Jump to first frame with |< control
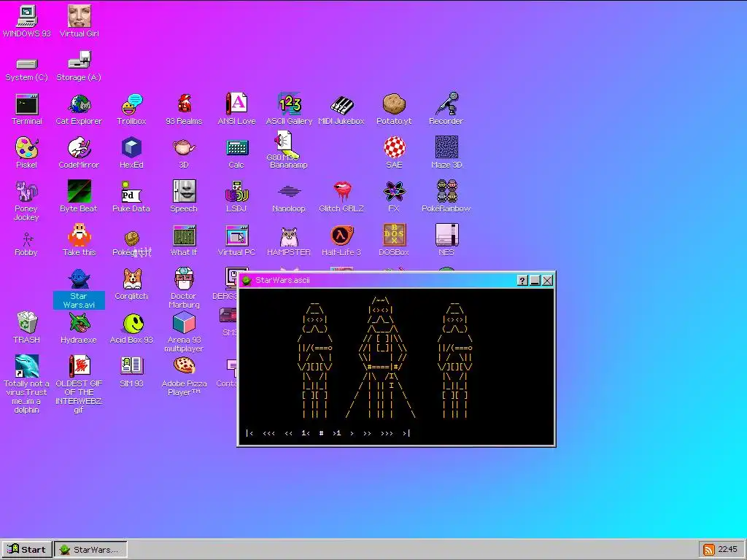747x560 pixels. pyautogui.click(x=249, y=433)
